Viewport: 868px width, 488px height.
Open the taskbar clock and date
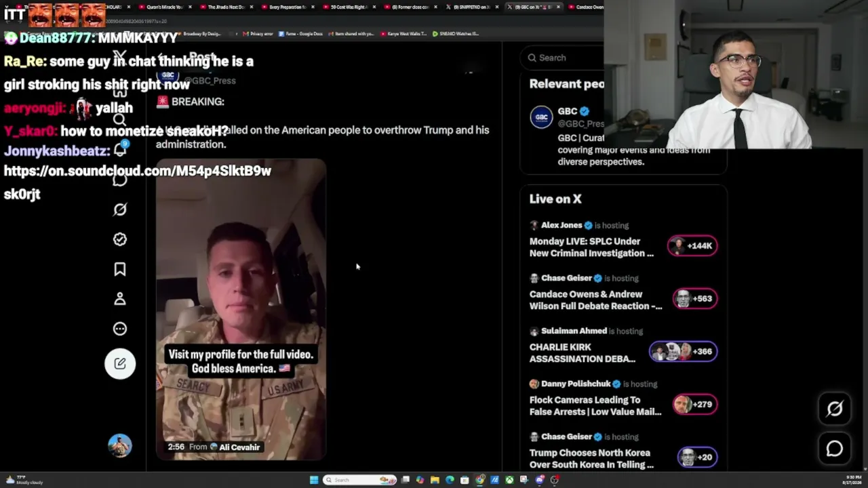click(851, 480)
